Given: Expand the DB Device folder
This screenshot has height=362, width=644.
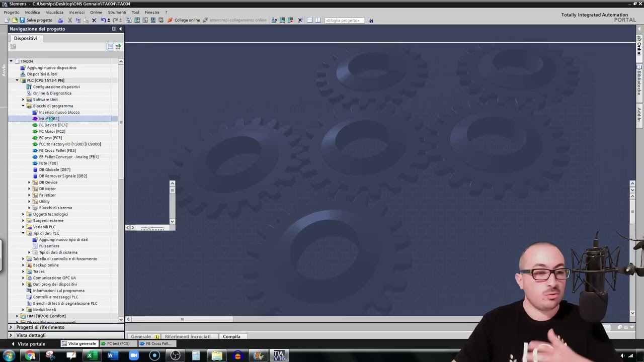Looking at the screenshot, I should (29, 183).
